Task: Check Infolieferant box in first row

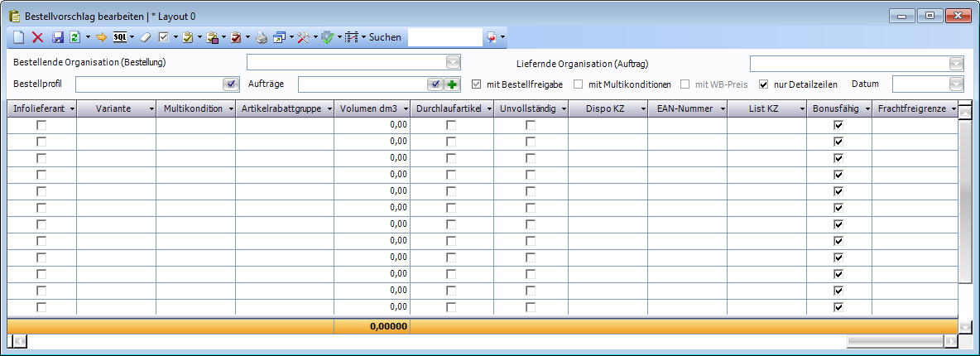Action: pyautogui.click(x=41, y=124)
